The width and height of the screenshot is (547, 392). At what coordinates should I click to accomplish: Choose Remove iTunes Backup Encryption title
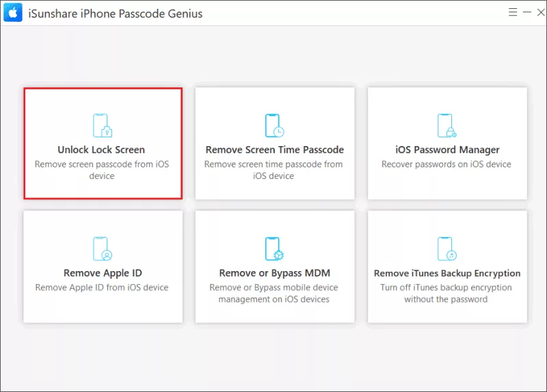(447, 273)
